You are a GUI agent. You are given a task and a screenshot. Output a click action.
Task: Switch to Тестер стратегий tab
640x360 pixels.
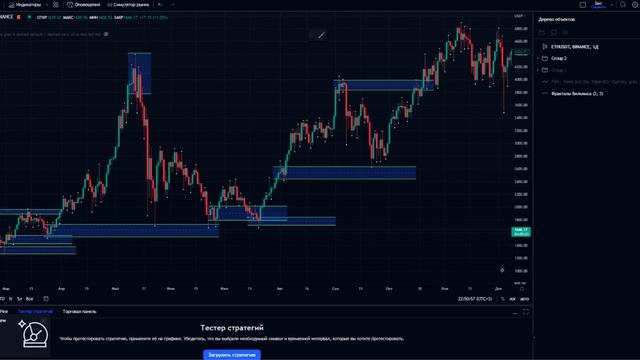tap(36, 311)
